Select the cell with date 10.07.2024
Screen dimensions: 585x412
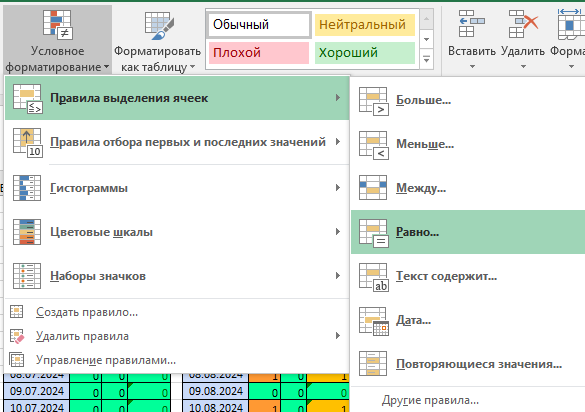[37, 406]
